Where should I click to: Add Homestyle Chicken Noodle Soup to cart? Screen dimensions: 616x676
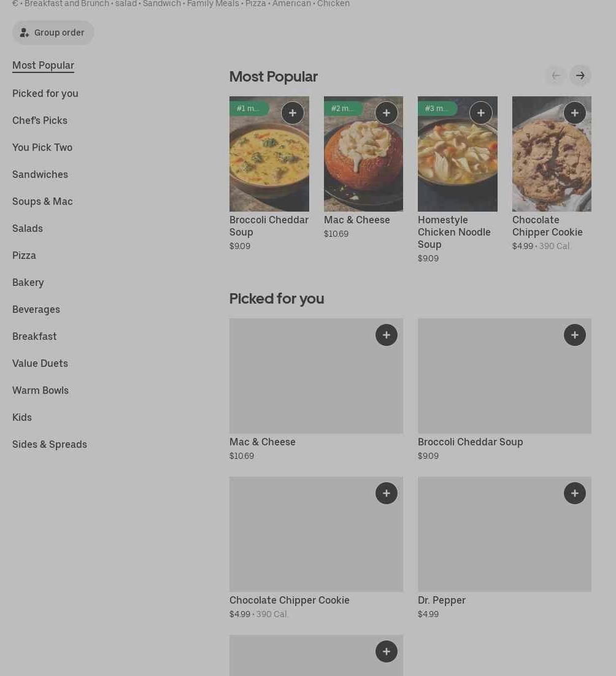tap(481, 113)
